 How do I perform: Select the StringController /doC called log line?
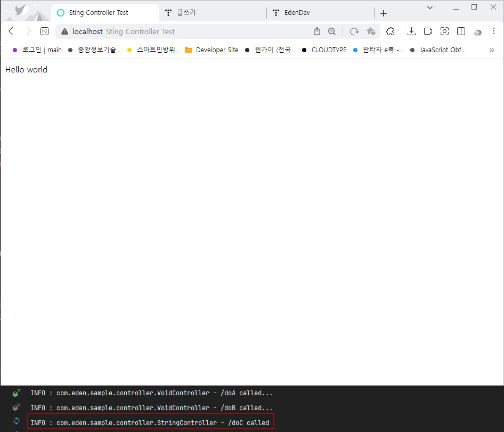tap(150, 423)
